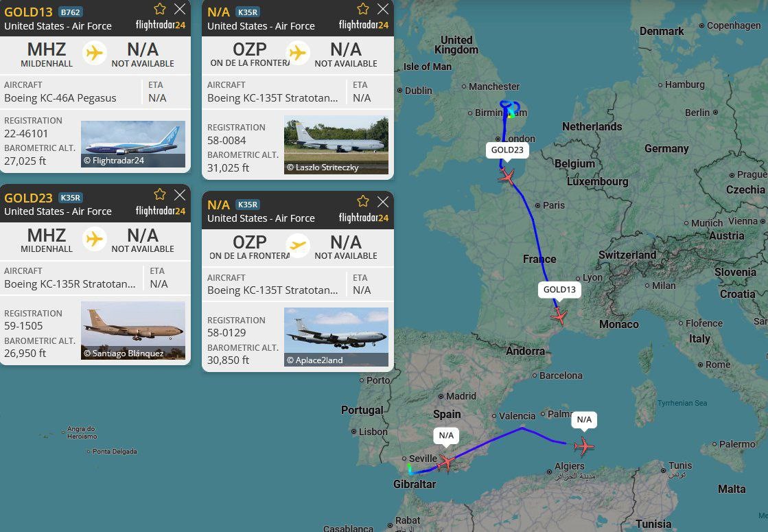Star the KC-135T 58-0129 flight card
768x532 pixels.
(x=363, y=201)
